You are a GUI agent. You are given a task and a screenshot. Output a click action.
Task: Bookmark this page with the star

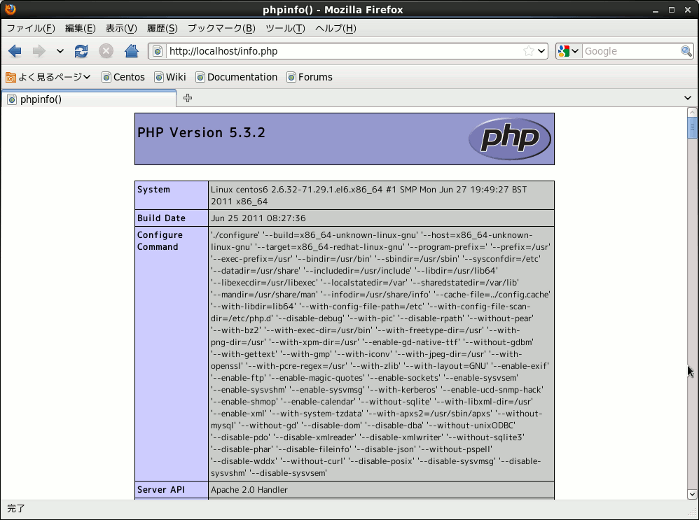[x=528, y=51]
